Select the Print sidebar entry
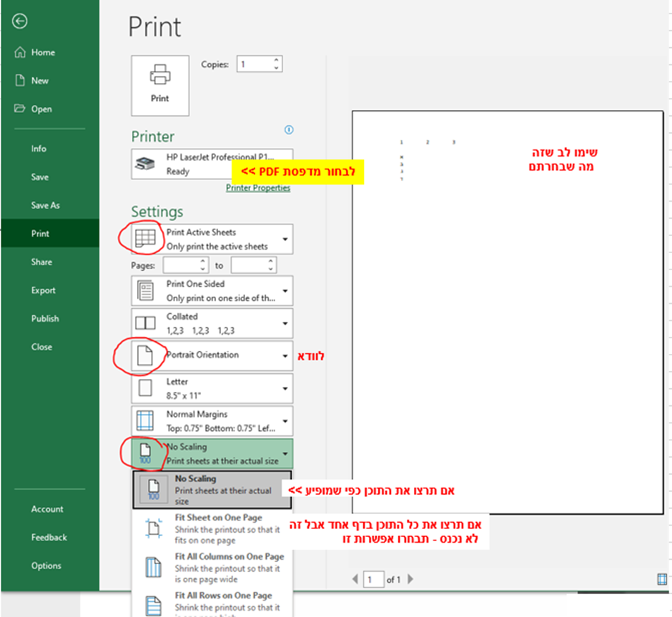 pyautogui.click(x=50, y=234)
